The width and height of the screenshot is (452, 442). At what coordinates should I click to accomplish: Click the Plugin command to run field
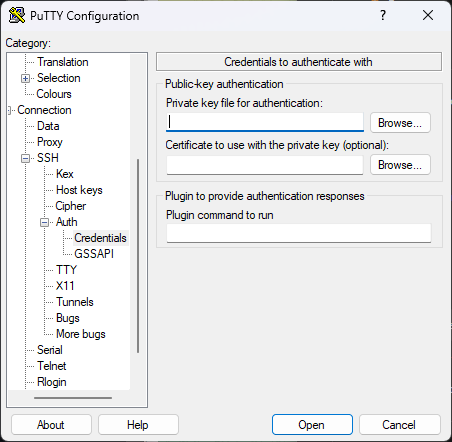[299, 233]
